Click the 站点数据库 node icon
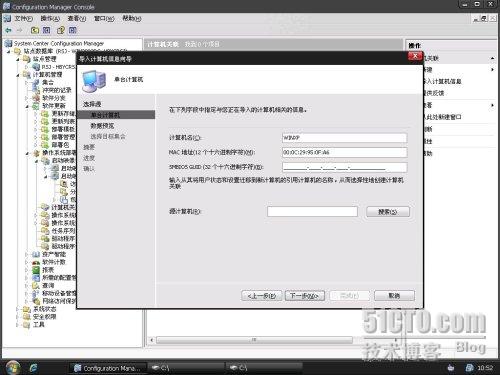The image size is (500, 375). tap(18, 51)
